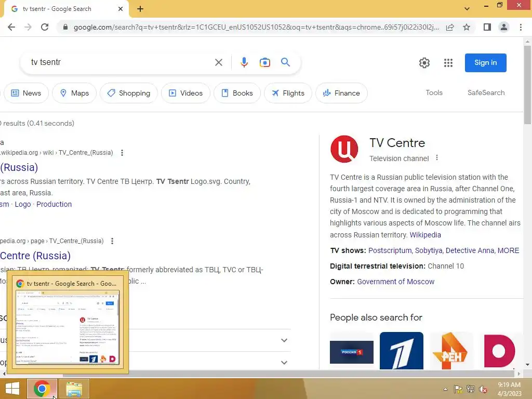This screenshot has width=532, height=399.
Task: Open Government of Moscow owner link
Action: click(395, 282)
